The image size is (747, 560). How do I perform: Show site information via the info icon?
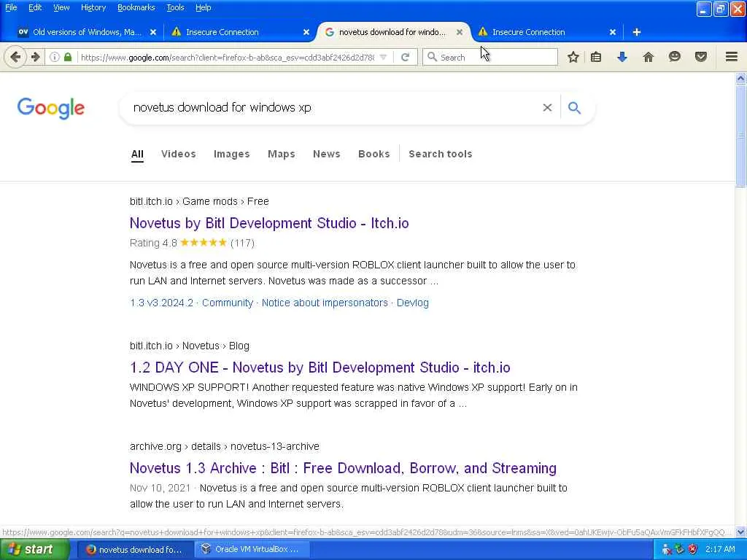[55, 57]
